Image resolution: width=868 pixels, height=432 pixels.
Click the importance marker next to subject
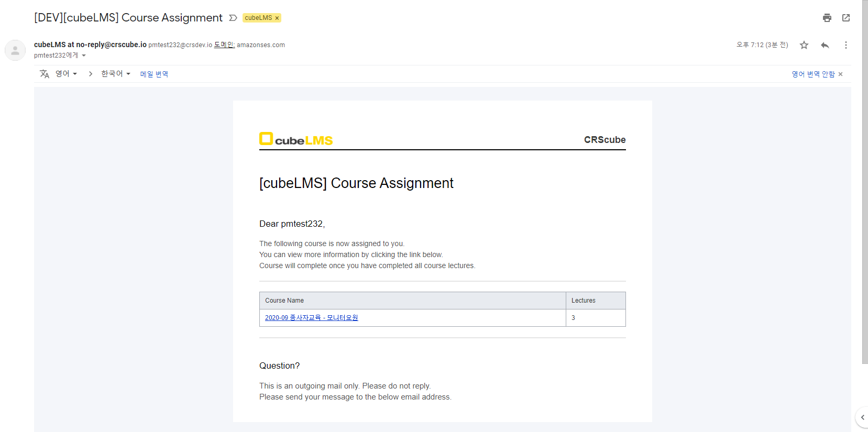tap(233, 18)
